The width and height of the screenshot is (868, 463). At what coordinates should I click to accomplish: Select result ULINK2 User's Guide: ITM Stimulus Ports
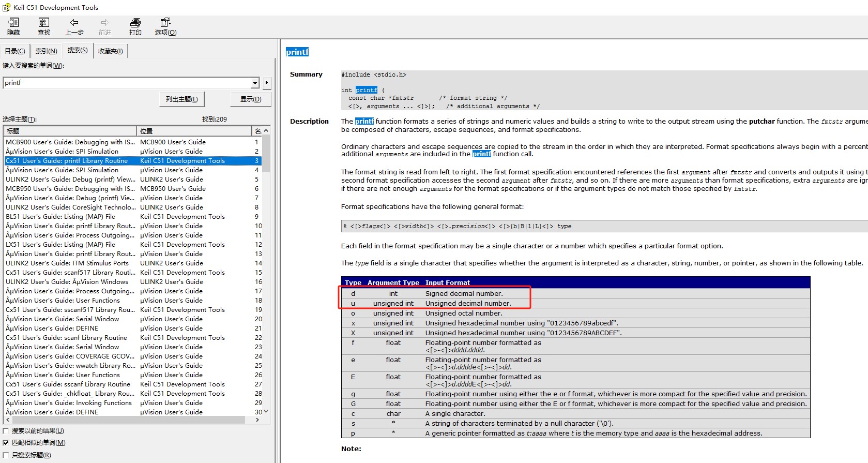(133, 263)
